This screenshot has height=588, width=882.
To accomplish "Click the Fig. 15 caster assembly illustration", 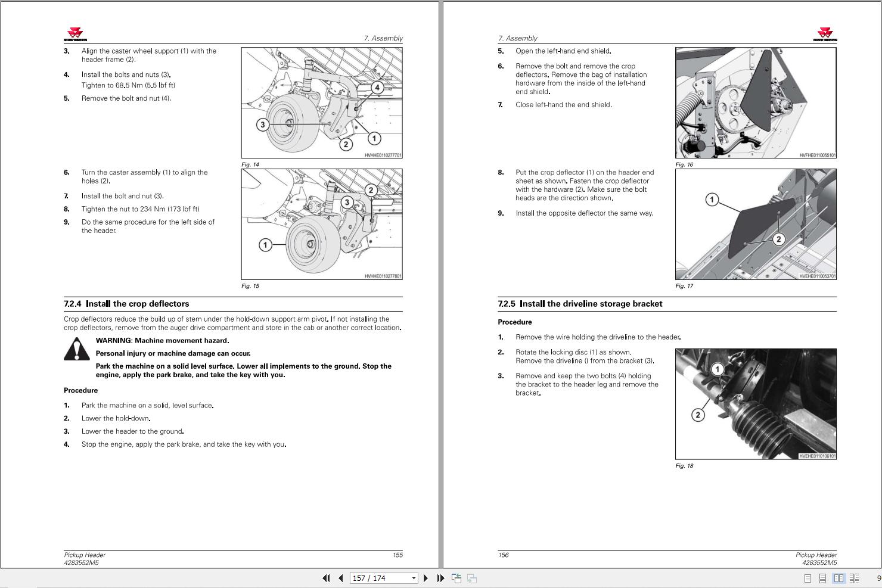I will [322, 224].
